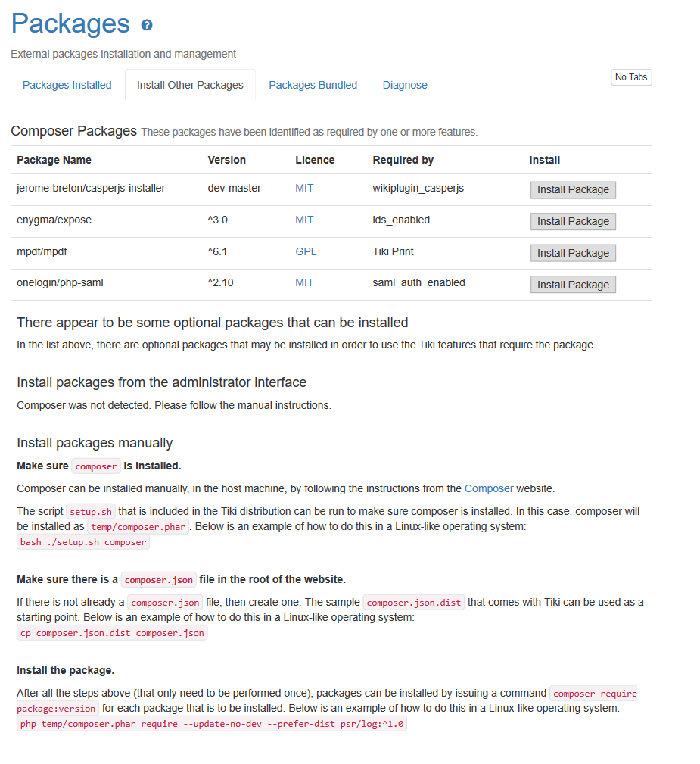Open MIT licence link for casperjs-installer
This screenshot has height=764, width=700.
tap(304, 188)
